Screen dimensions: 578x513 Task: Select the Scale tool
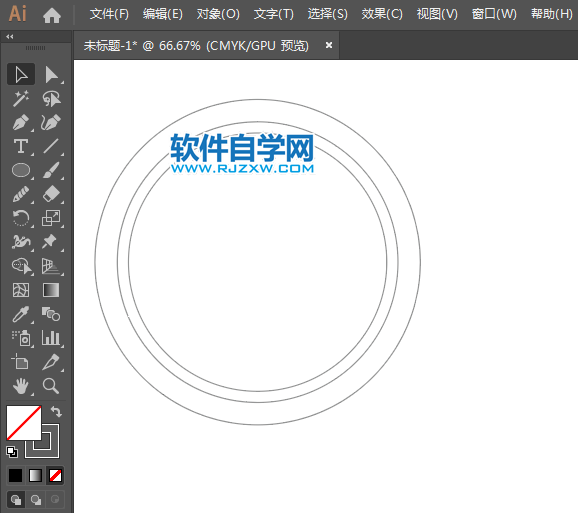tap(51, 218)
